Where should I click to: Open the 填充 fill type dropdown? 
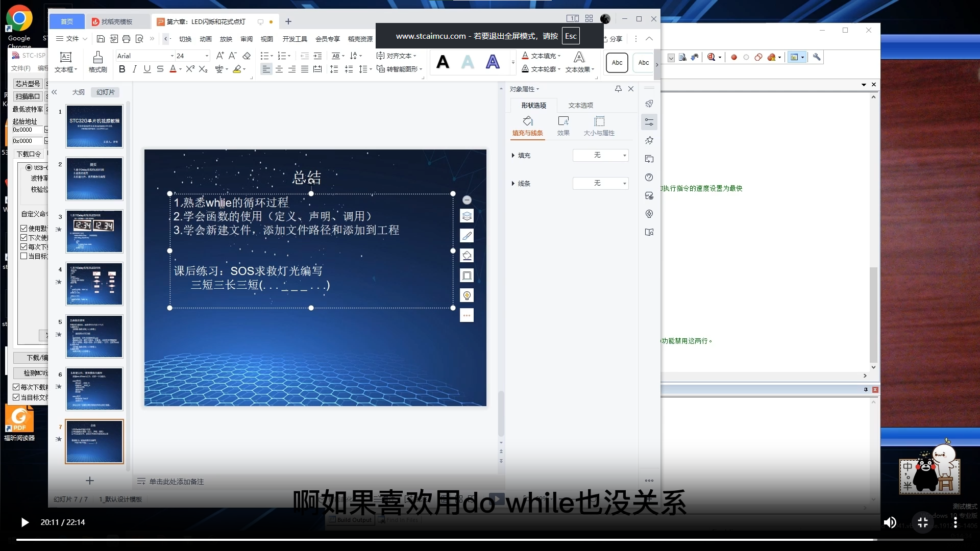(600, 155)
